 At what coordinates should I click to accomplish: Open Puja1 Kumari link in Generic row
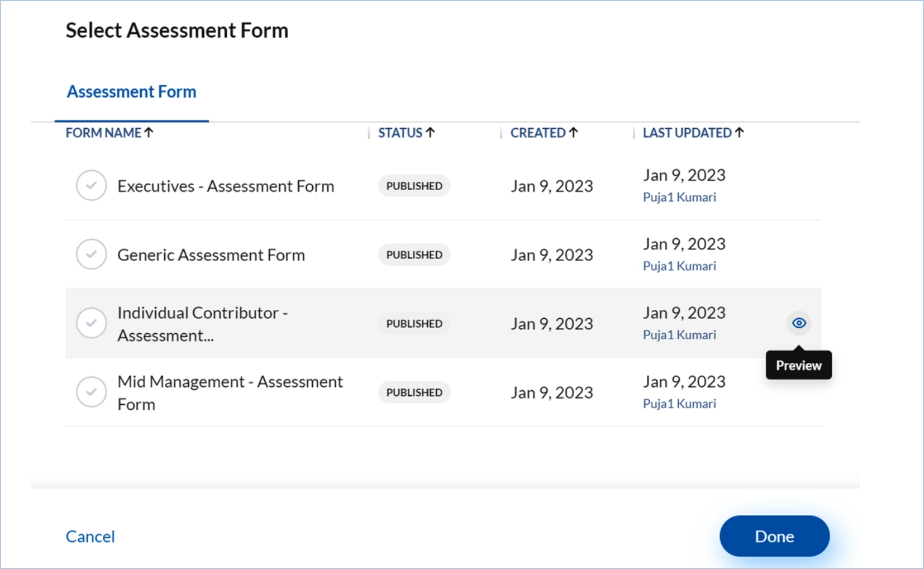point(679,266)
